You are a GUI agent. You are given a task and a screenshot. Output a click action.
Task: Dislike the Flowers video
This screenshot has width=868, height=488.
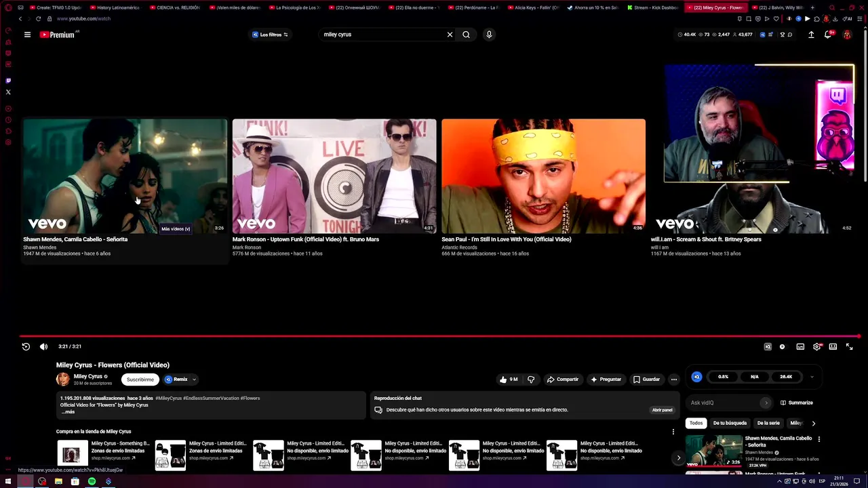(531, 380)
